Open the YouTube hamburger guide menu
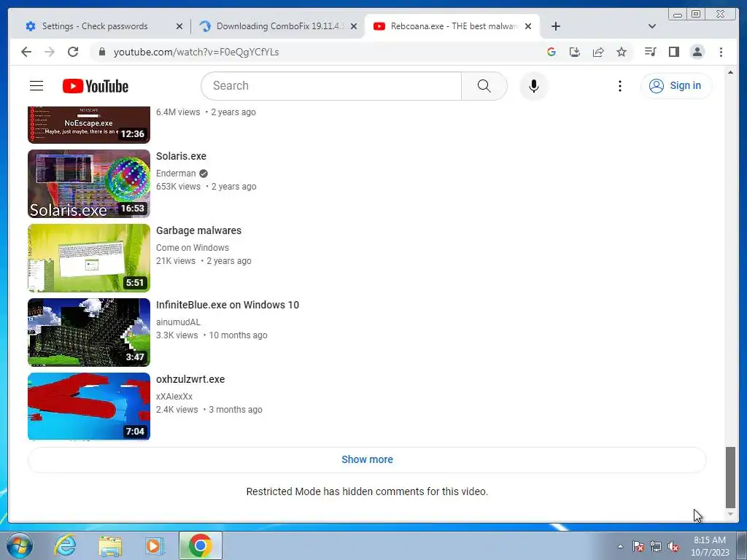Viewport: 747px width, 560px height. 36,86
